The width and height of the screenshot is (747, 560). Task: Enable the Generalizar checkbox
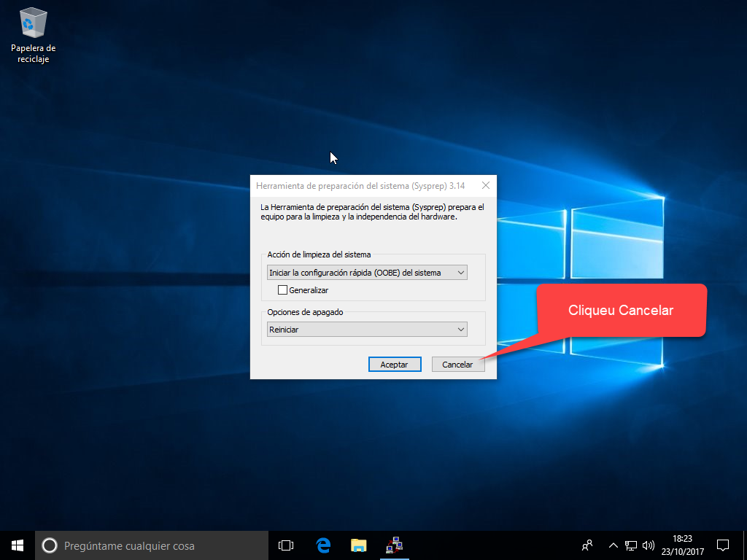(282, 290)
